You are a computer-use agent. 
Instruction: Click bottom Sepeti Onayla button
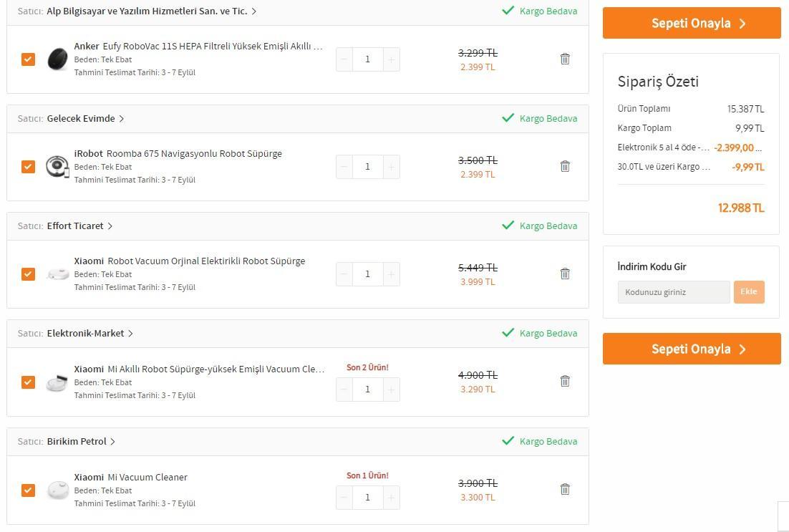click(x=692, y=349)
